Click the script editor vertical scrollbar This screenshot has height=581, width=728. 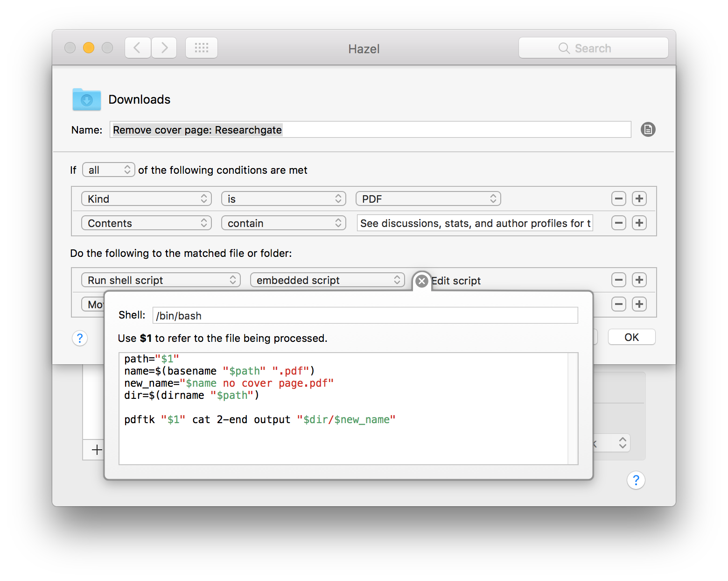[573, 409]
